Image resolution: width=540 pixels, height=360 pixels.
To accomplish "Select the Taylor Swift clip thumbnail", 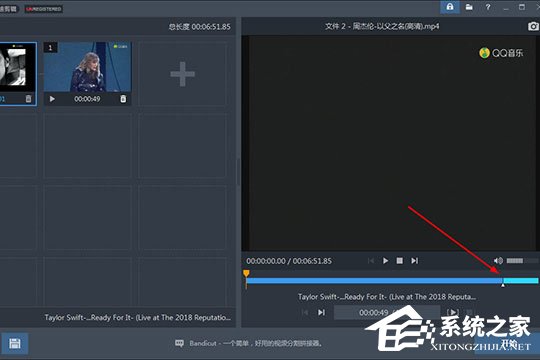I will pos(87,67).
